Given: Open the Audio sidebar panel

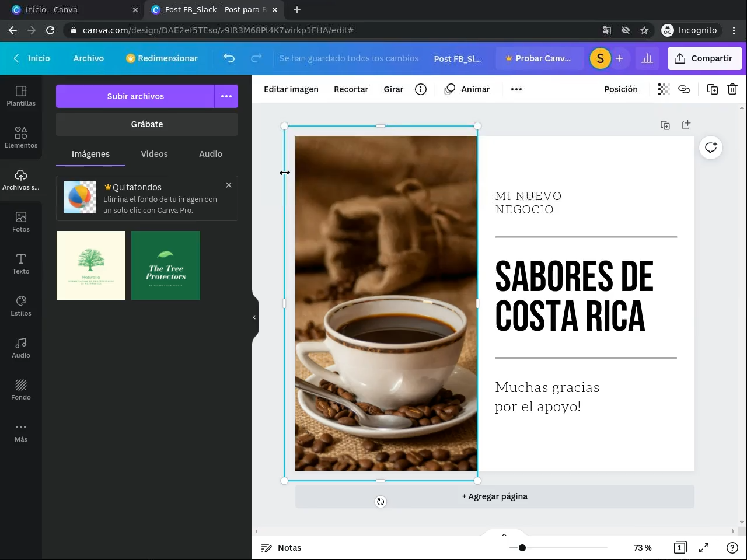Looking at the screenshot, I should click(21, 348).
